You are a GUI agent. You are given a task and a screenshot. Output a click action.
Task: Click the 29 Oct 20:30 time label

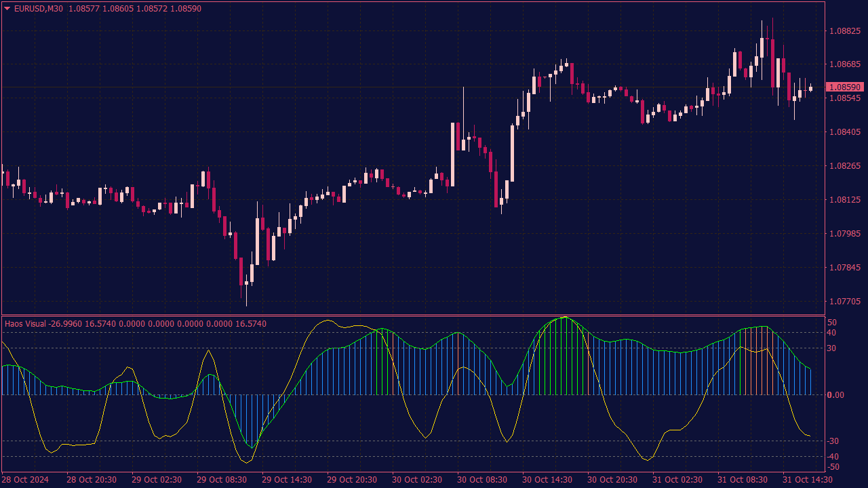[x=352, y=480]
